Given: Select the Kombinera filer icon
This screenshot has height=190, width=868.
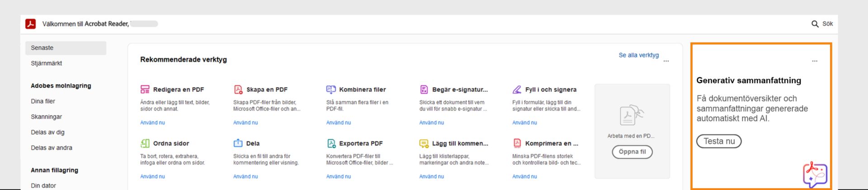Looking at the screenshot, I should click(x=331, y=90).
